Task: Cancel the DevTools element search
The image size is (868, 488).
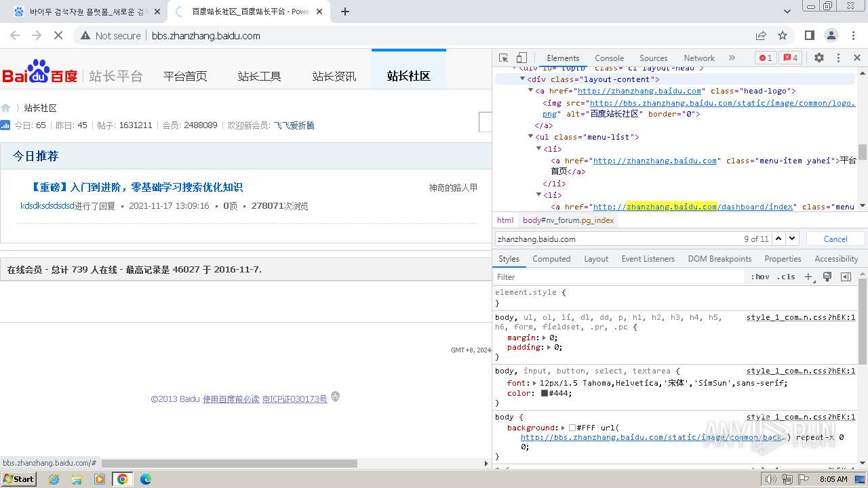Action: (835, 239)
